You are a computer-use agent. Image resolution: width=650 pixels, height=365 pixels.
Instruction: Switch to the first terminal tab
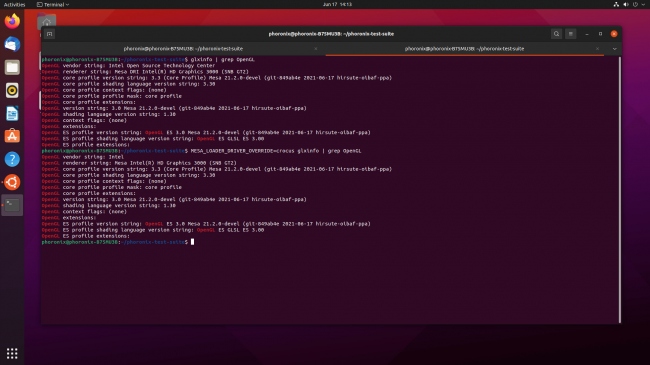coord(183,49)
